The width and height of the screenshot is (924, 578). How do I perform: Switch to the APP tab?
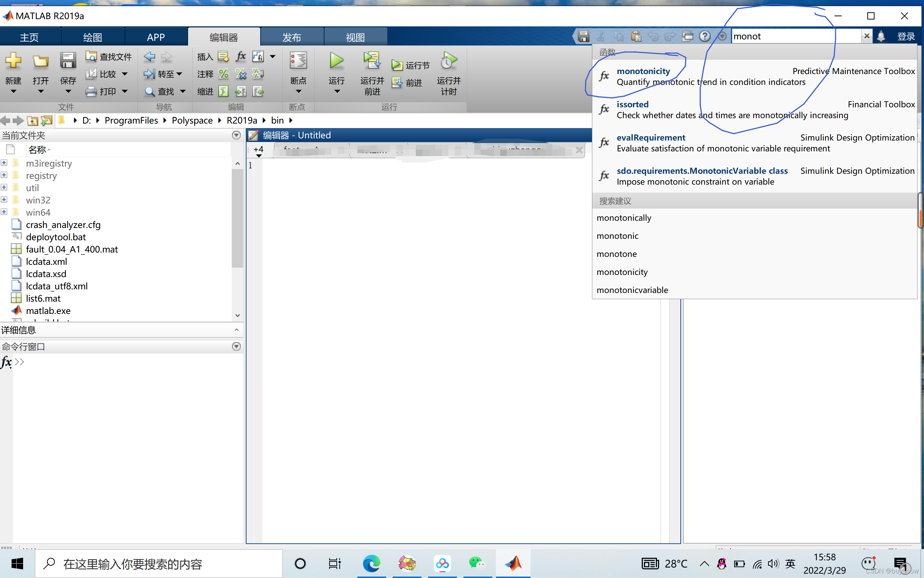(156, 37)
